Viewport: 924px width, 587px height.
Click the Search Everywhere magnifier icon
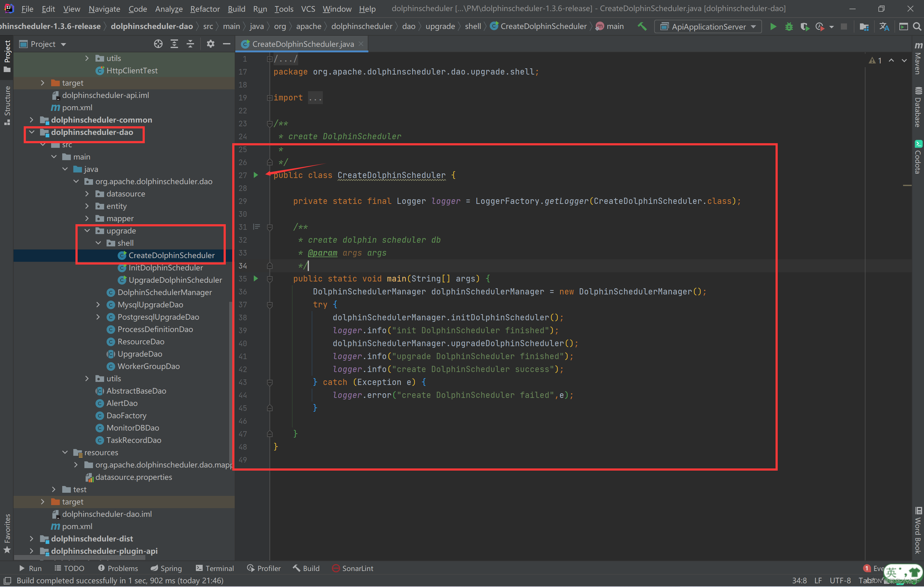click(917, 26)
